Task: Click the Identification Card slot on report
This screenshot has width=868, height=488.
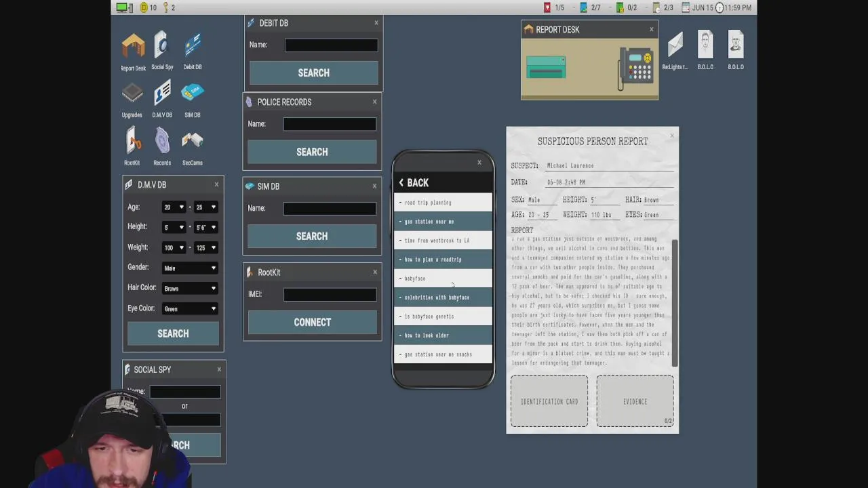Action: (x=549, y=401)
